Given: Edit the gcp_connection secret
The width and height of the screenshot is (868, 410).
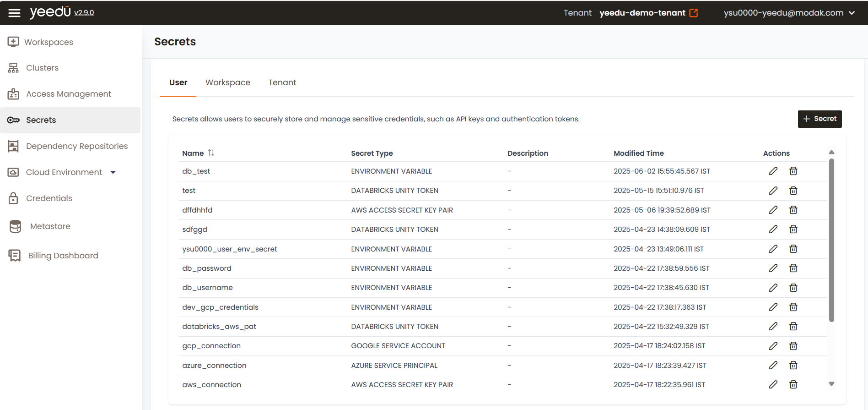Looking at the screenshot, I should point(773,346).
